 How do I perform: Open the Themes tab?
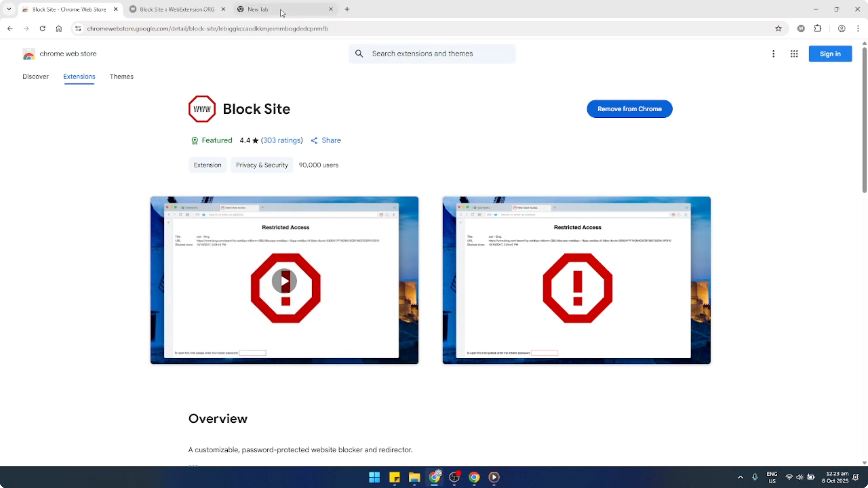121,76
